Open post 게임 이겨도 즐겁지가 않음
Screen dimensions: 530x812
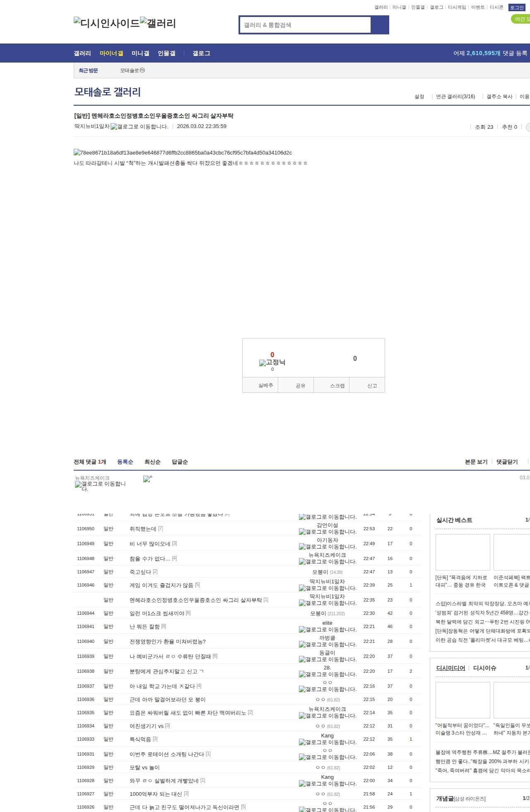pyautogui.click(x=161, y=585)
